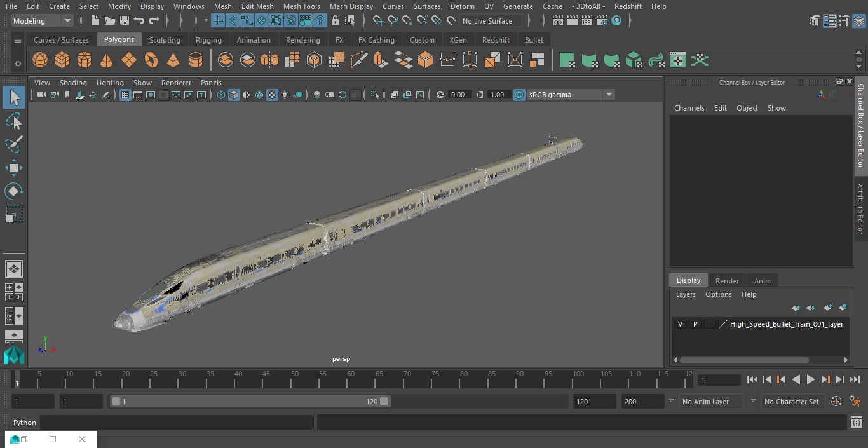The width and height of the screenshot is (868, 448).
Task: Activate the Move tool in toolbox
Action: click(x=14, y=168)
